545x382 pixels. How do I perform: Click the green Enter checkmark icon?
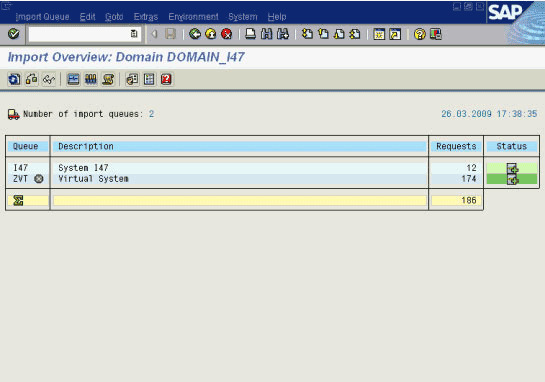coord(14,34)
